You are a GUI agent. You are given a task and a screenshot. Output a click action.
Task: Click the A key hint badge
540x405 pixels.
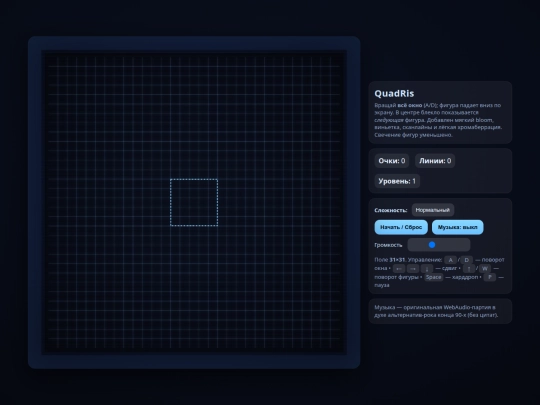pyautogui.click(x=450, y=260)
